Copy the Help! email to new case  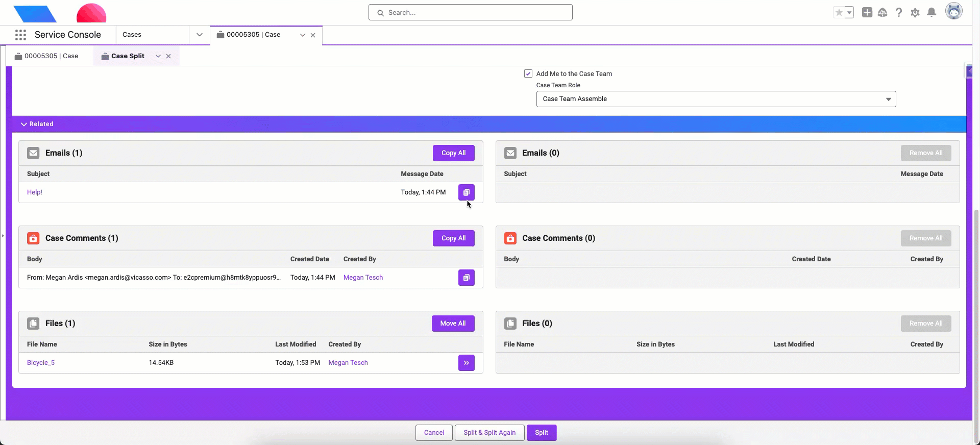[x=467, y=192]
